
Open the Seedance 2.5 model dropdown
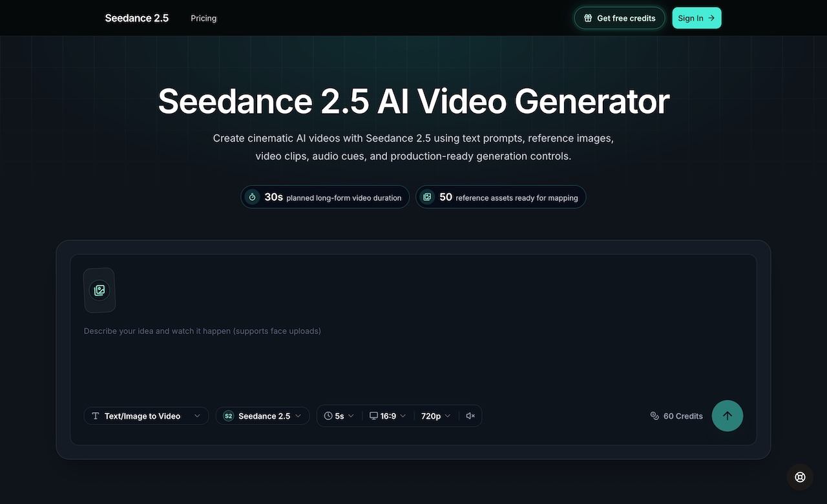[x=262, y=416]
